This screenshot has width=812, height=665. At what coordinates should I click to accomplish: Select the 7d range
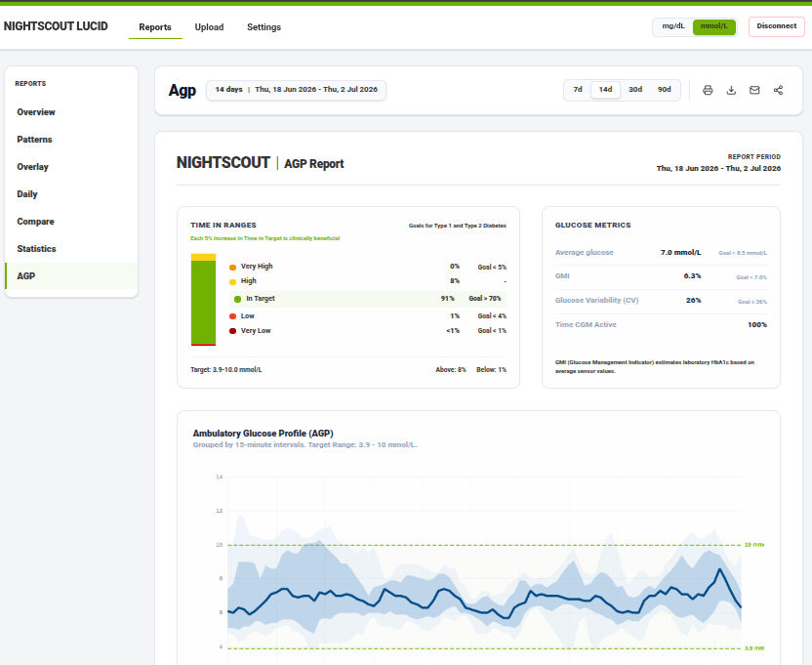pyautogui.click(x=578, y=90)
